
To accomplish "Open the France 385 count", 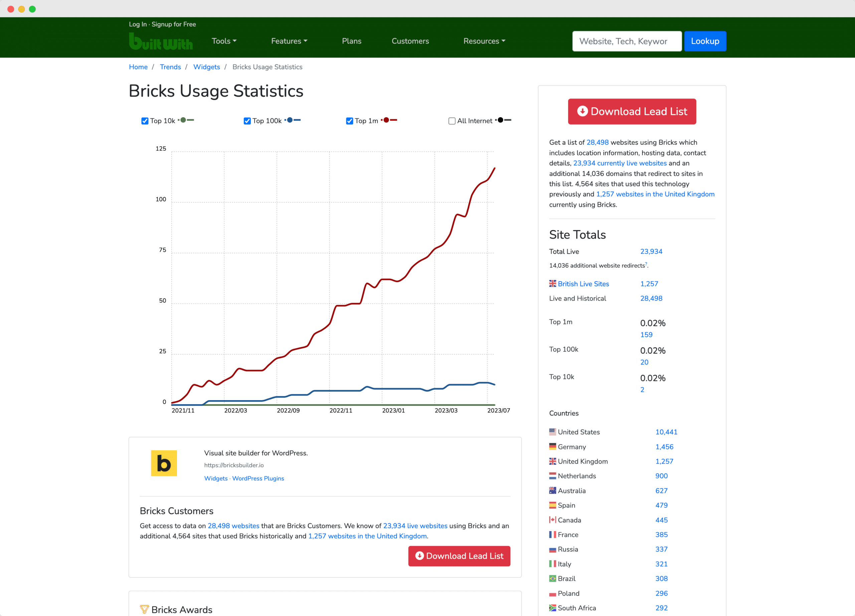I will (661, 534).
